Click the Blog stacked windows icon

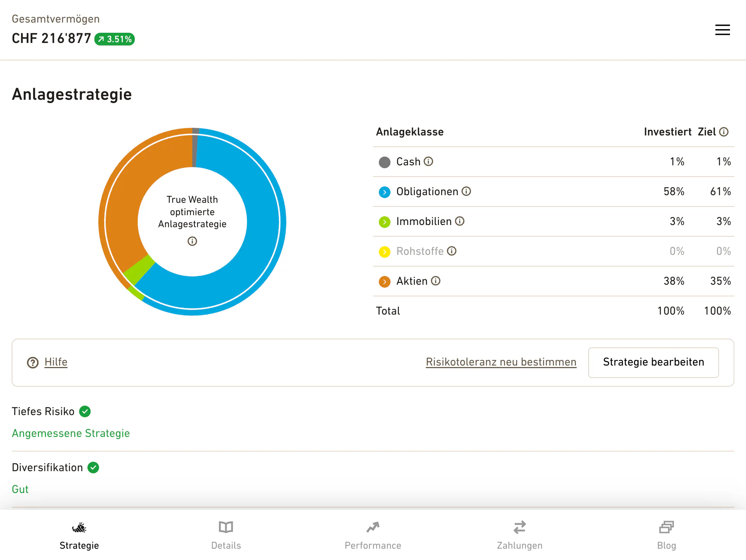[667, 527]
